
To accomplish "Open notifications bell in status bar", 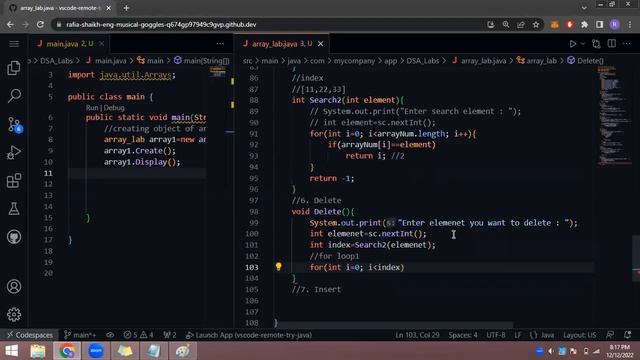I will click(x=627, y=335).
